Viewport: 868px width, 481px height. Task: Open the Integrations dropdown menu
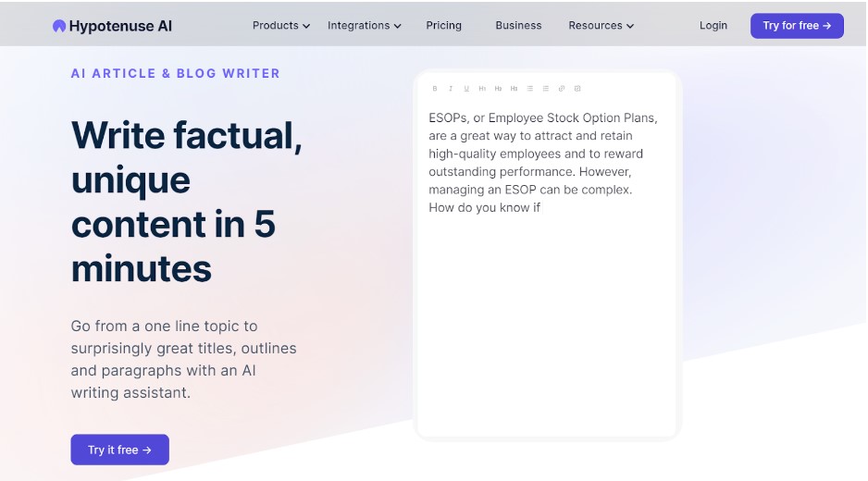pos(365,26)
